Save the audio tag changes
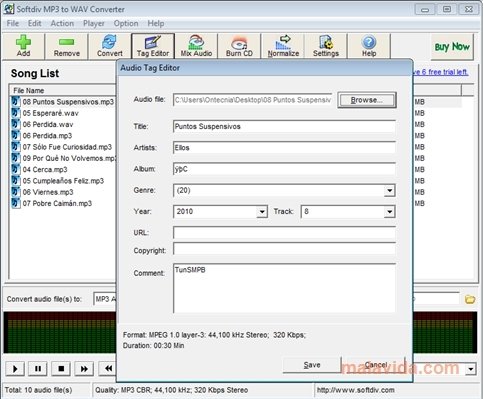This screenshot has height=399, width=483. click(x=312, y=365)
